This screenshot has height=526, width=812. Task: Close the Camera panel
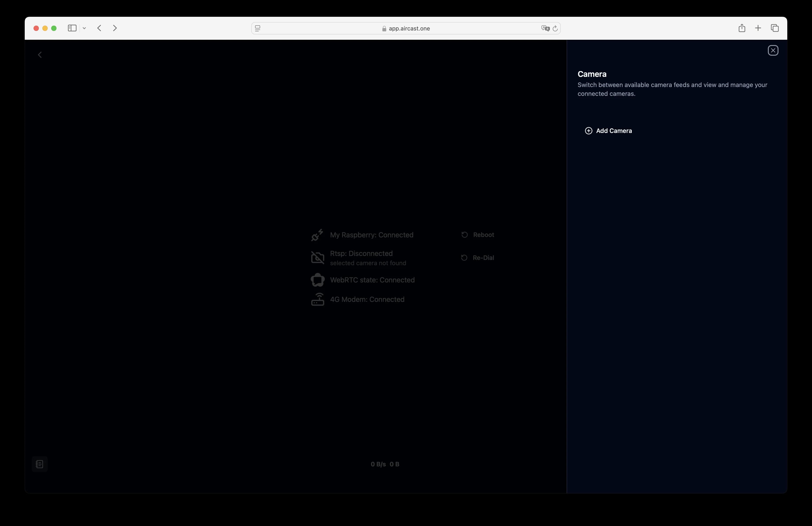point(773,50)
